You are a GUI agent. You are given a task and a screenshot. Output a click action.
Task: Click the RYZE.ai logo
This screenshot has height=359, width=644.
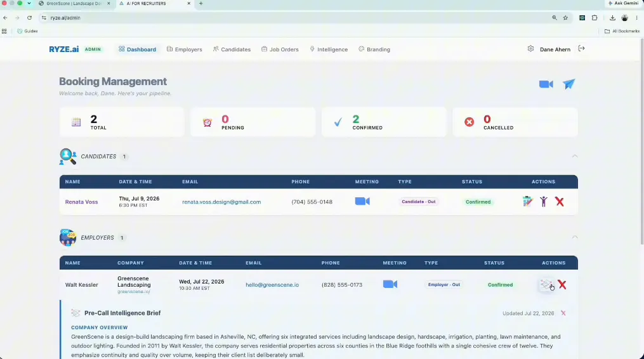(x=63, y=49)
